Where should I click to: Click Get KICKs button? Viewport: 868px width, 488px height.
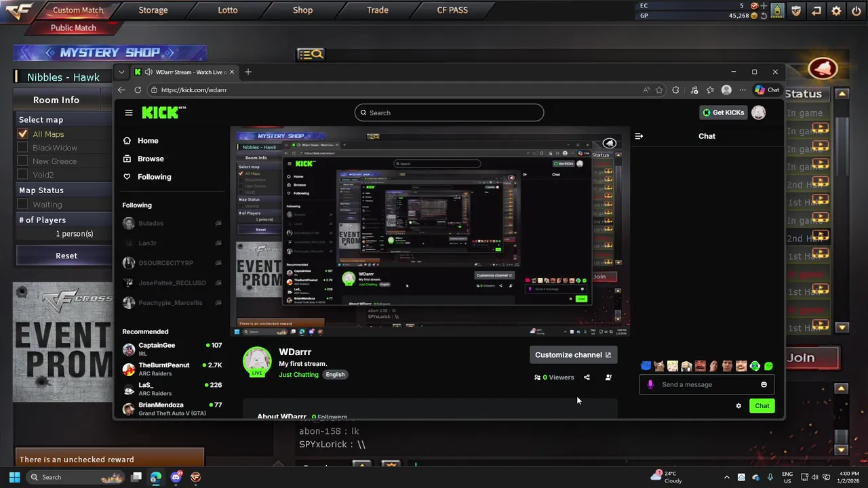click(723, 113)
